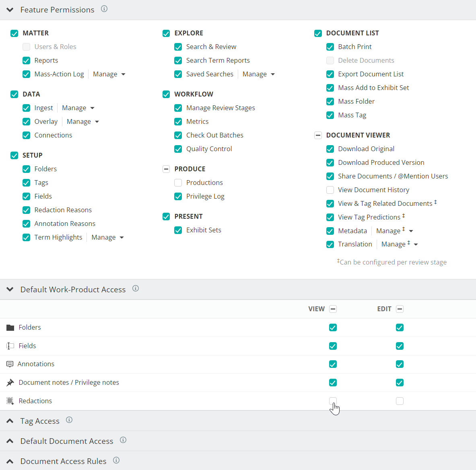Screen dimensions: 476x470
Task: Uncheck Exhibit Sets permission
Action: pos(178,230)
